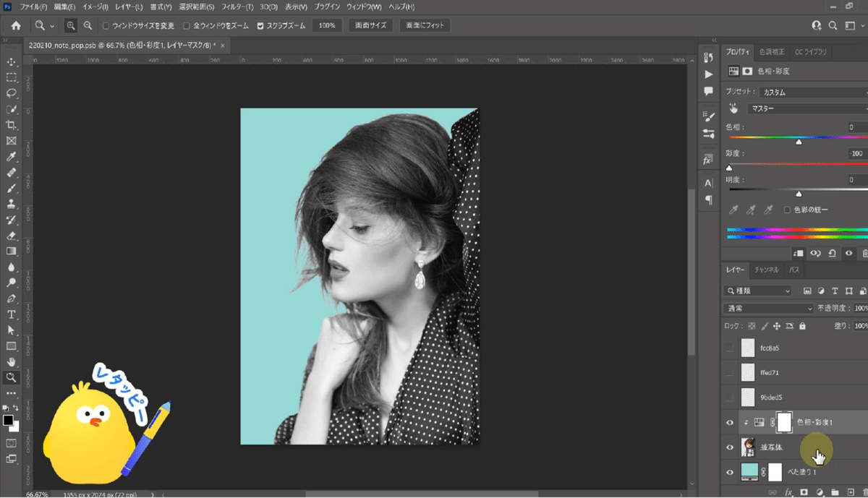868x498 pixels.
Task: Show the 9bded5 layer
Action: coord(729,398)
